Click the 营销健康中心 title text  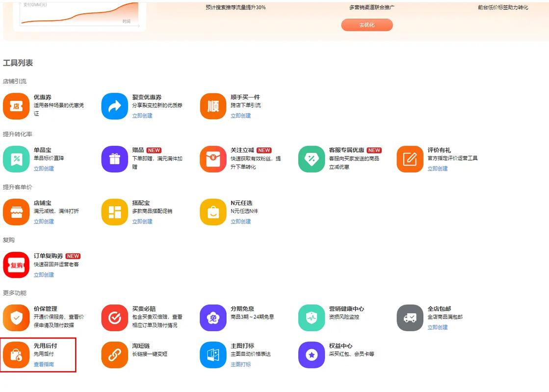click(347, 309)
